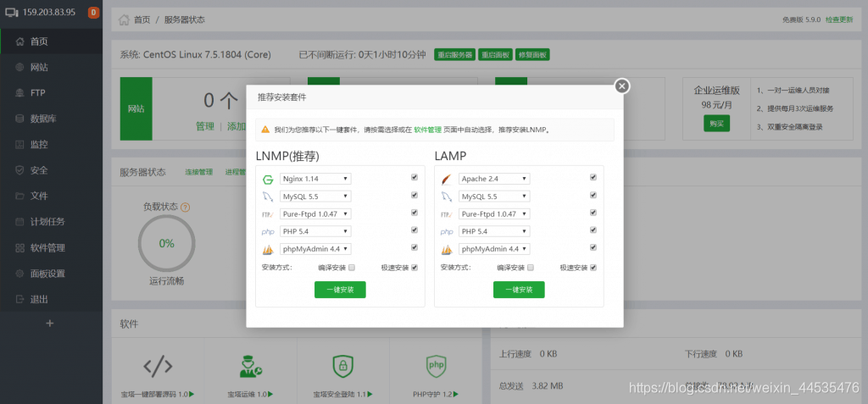The image size is (868, 404).
Task: Click the 购买 button for 企业运维版
Action: coord(717,124)
